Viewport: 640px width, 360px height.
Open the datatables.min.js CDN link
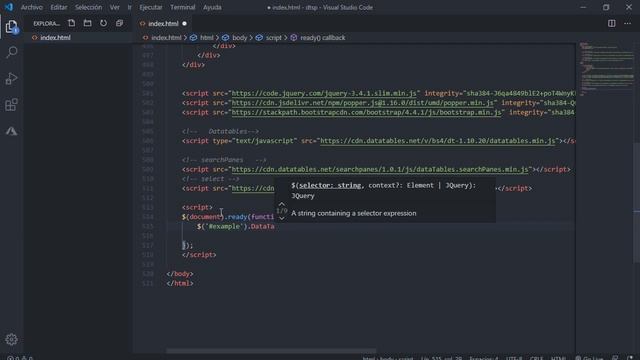point(438,141)
